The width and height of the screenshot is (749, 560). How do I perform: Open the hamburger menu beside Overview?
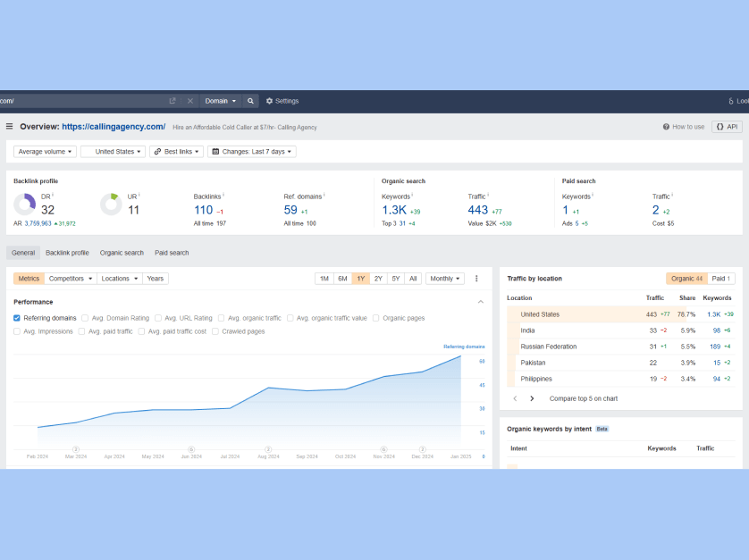[x=10, y=127]
